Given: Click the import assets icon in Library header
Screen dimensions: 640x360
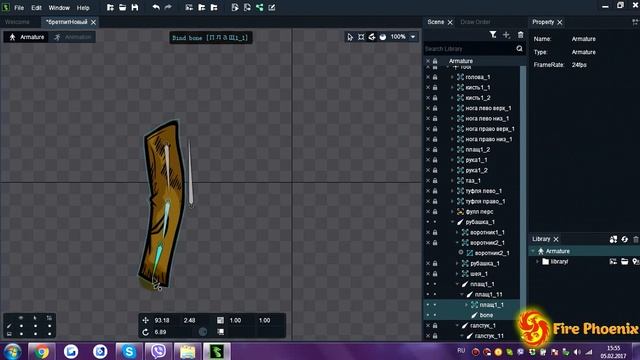Looking at the screenshot, I should click(x=613, y=239).
